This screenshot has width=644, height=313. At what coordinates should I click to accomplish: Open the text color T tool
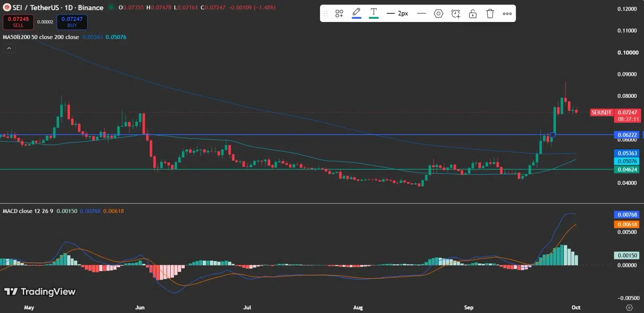pos(374,13)
